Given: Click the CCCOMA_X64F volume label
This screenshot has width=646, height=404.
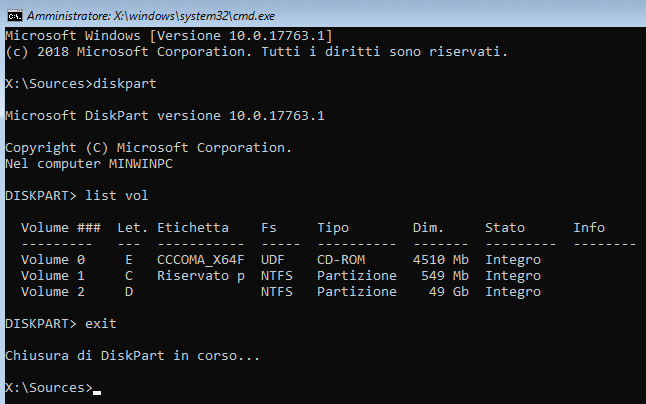Looking at the screenshot, I should tap(200, 259).
